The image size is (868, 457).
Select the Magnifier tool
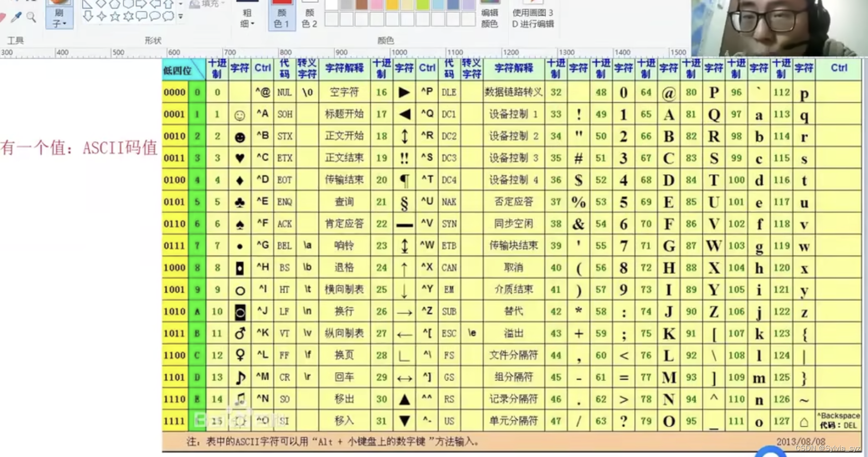(31, 17)
